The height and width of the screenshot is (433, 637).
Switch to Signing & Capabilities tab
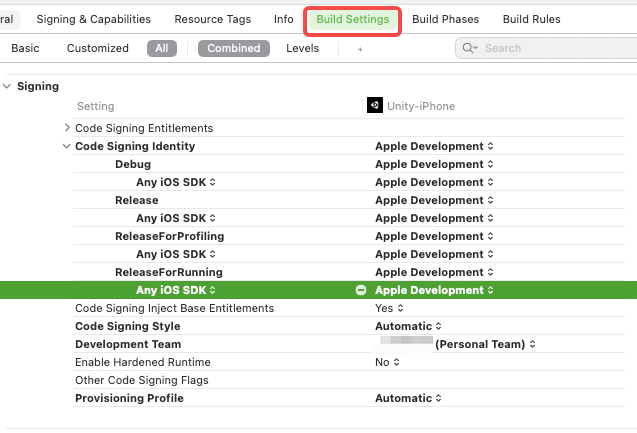click(x=93, y=19)
